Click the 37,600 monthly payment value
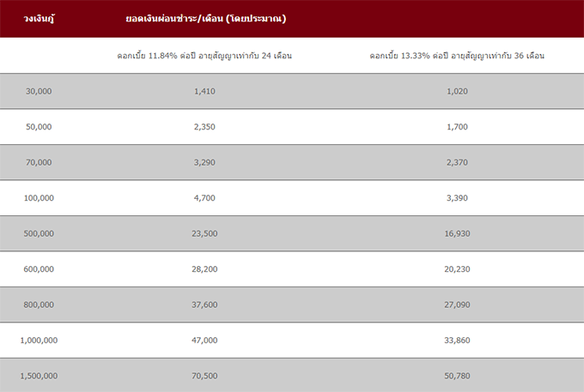This screenshot has height=392, width=584. [205, 305]
